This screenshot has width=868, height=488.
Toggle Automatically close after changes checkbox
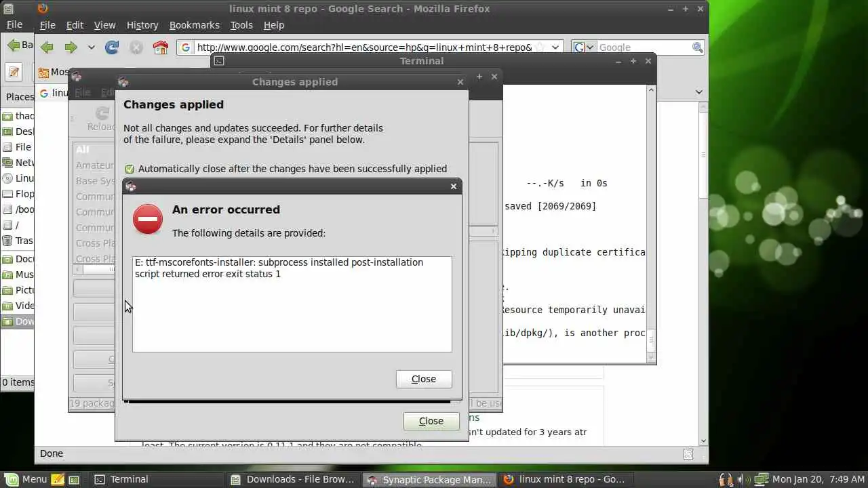[130, 169]
